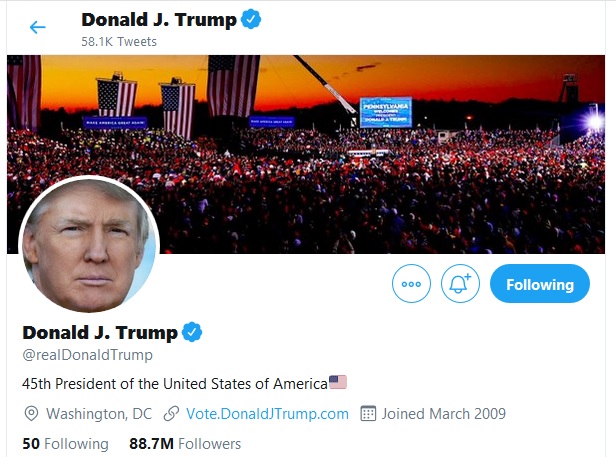The height and width of the screenshot is (457, 616).
Task: Click the verified badge beside profile name
Action: point(193,332)
